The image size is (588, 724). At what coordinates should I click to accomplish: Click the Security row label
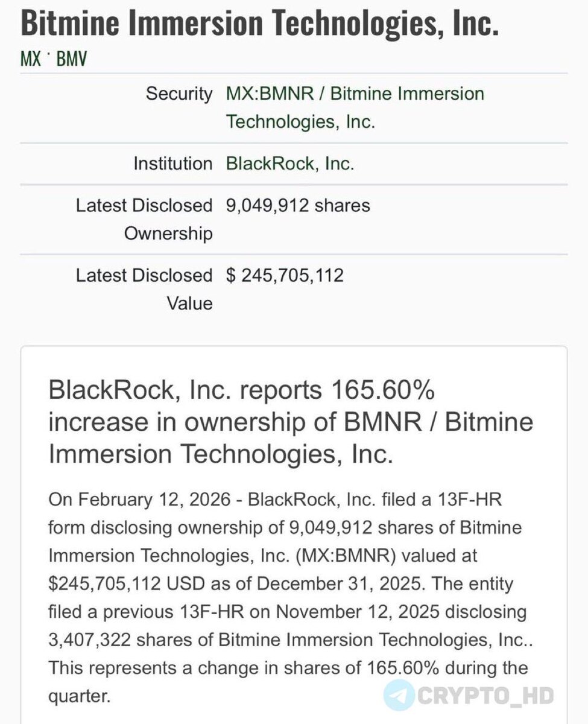[179, 94]
